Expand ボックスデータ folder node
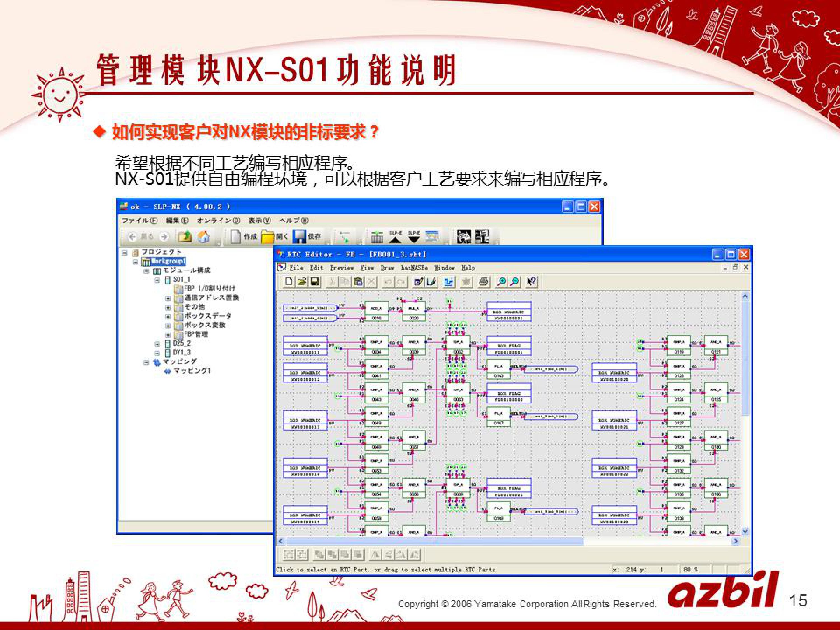The height and width of the screenshot is (630, 840). [x=168, y=316]
